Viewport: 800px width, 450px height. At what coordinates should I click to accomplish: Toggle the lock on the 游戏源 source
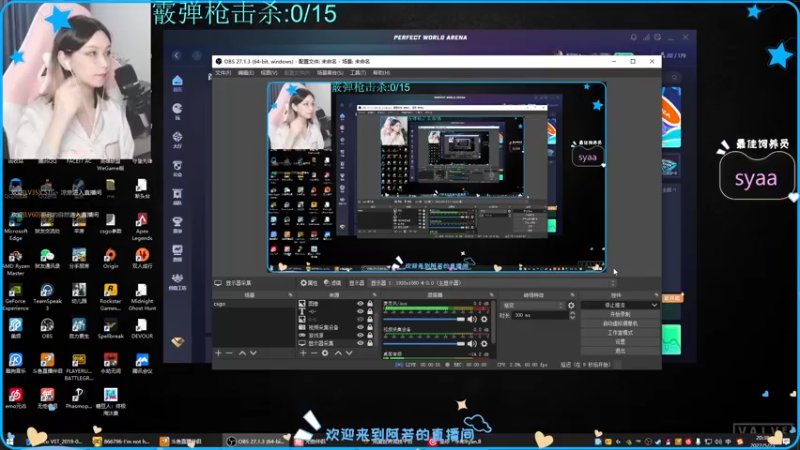coord(370,336)
